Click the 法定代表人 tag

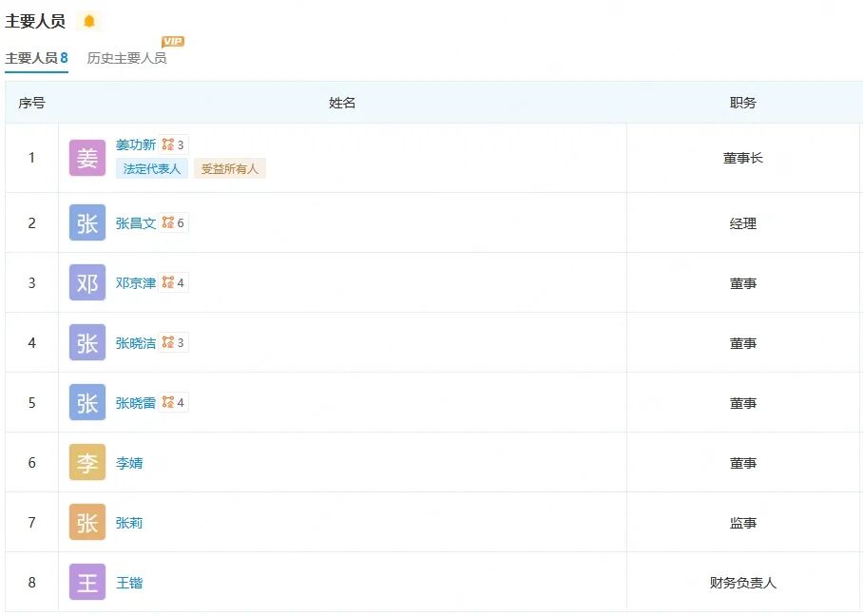click(152, 169)
